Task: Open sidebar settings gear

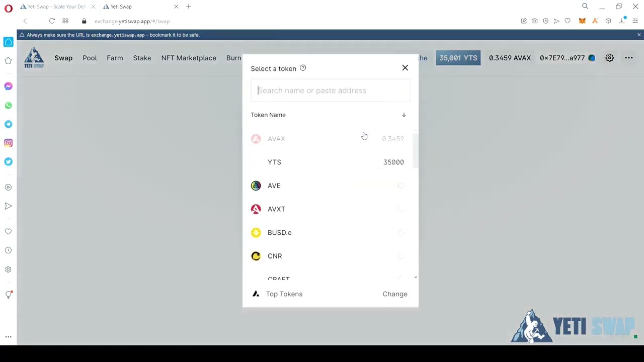Action: coord(8,269)
